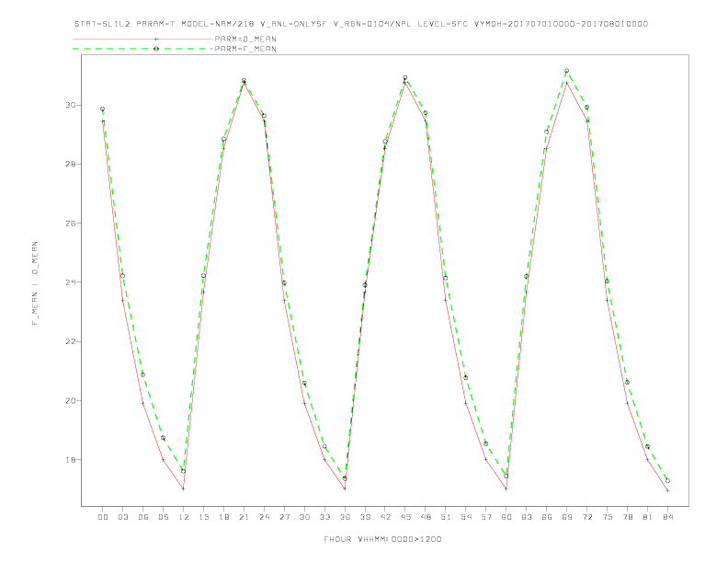Click y-axis tick label 24
This screenshot has width=728, height=563.
(x=70, y=282)
